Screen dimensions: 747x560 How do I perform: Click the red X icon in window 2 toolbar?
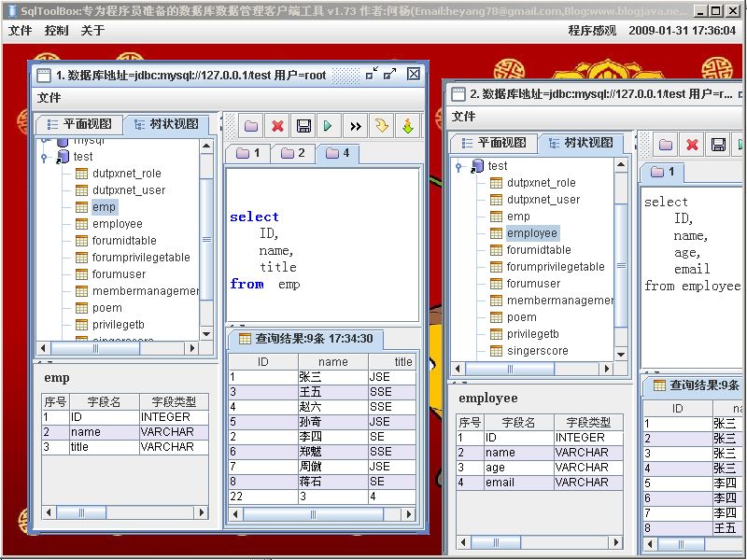pos(692,145)
